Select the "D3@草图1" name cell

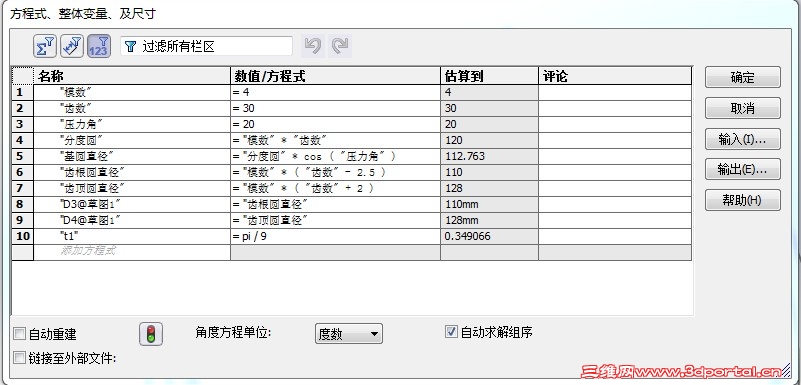(x=132, y=204)
